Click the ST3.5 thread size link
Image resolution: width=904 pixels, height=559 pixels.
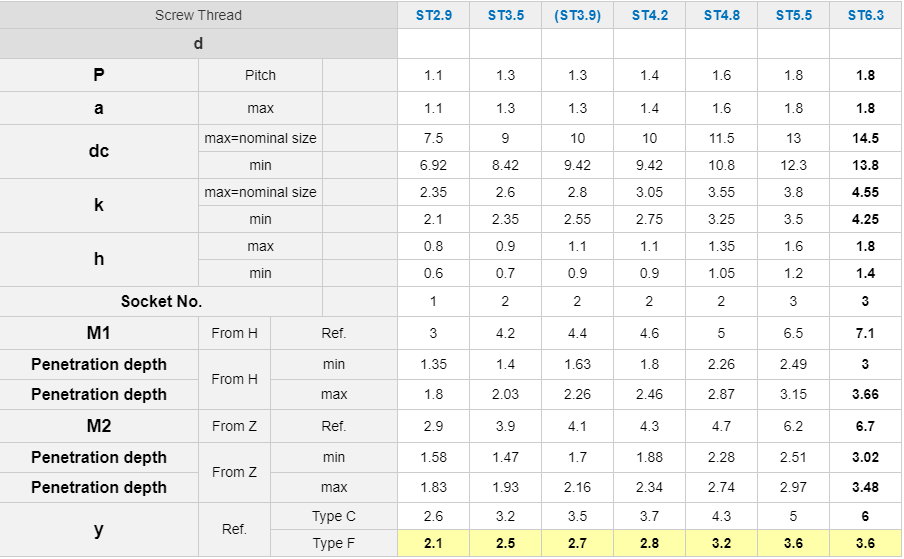tap(505, 15)
